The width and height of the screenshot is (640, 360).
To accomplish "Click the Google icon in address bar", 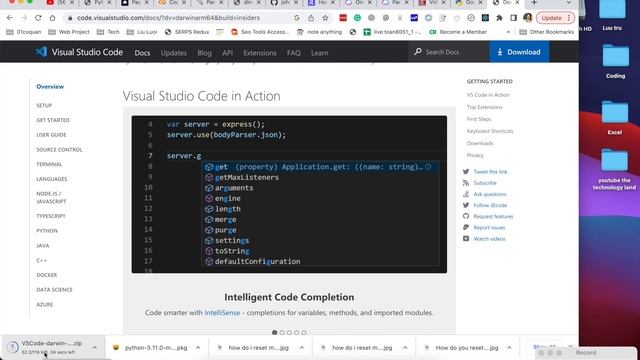I will click(297, 18).
